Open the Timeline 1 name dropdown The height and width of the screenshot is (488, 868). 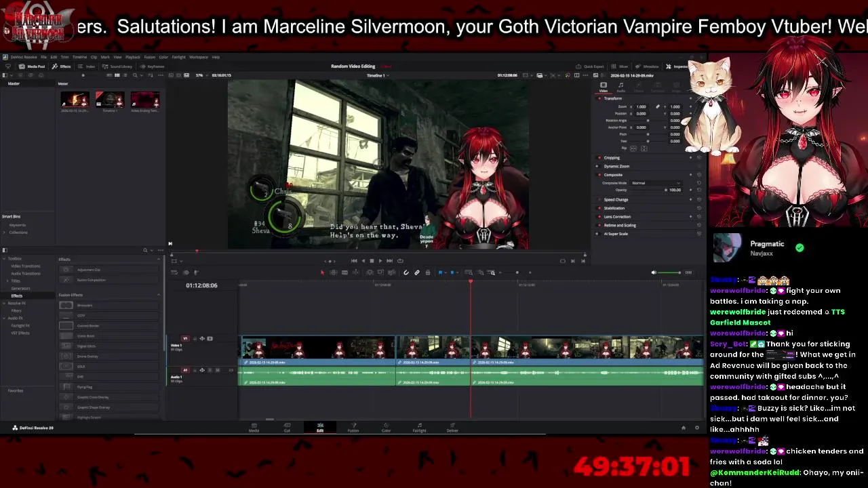pos(377,75)
